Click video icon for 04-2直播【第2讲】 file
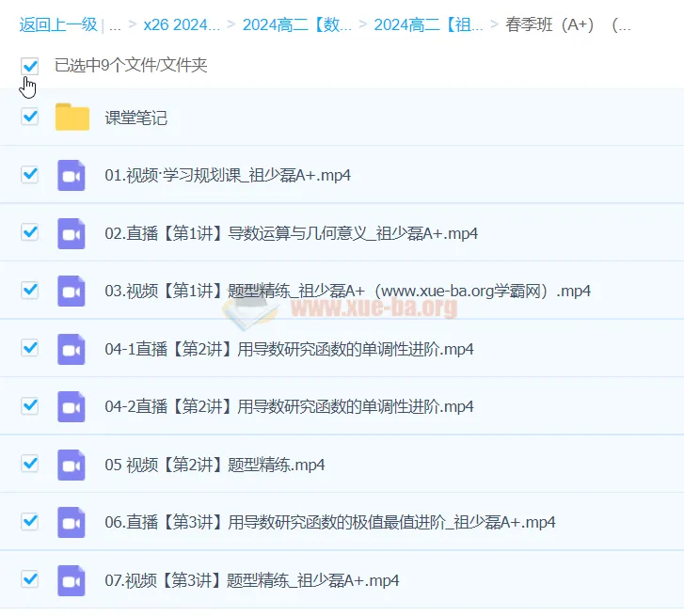The height and width of the screenshot is (616, 684). coord(72,406)
